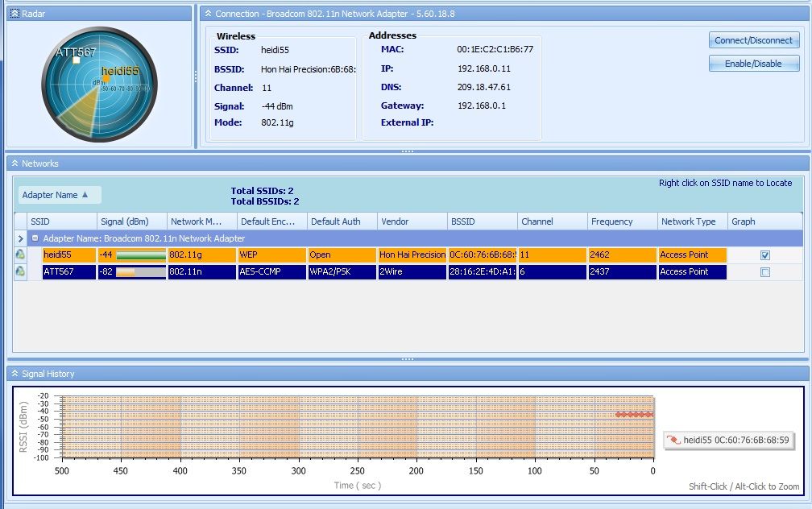Click the network icon beside heidi55 row

pyautogui.click(x=20, y=254)
